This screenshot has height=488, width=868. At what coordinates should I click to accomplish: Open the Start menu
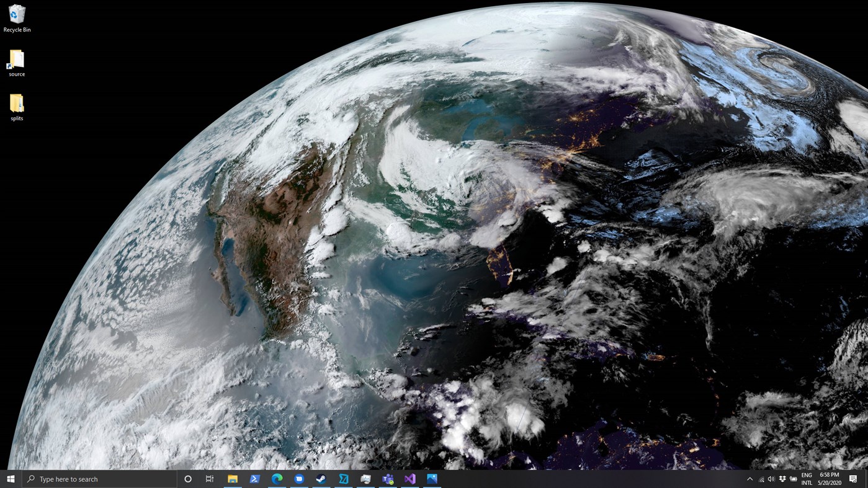point(9,479)
